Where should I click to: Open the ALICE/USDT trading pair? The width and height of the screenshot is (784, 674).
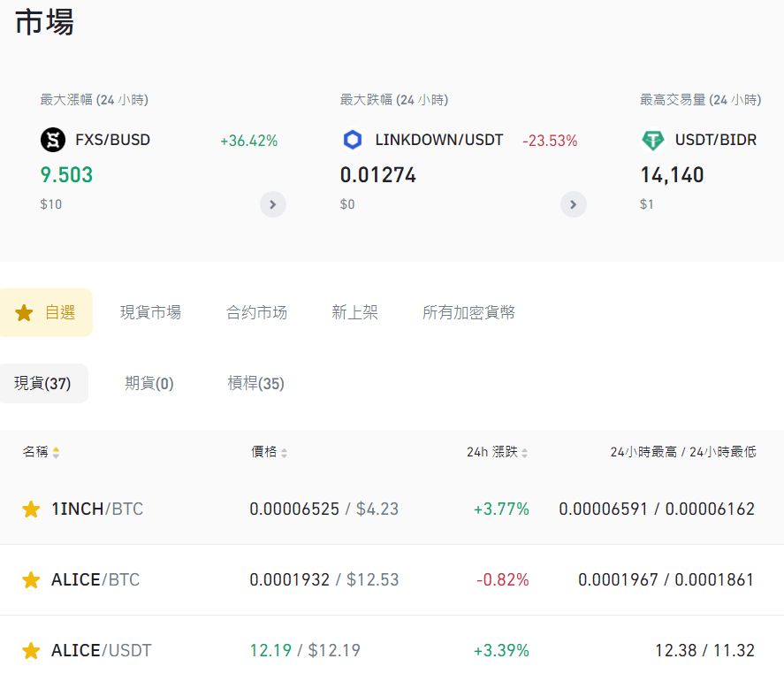coord(101,651)
